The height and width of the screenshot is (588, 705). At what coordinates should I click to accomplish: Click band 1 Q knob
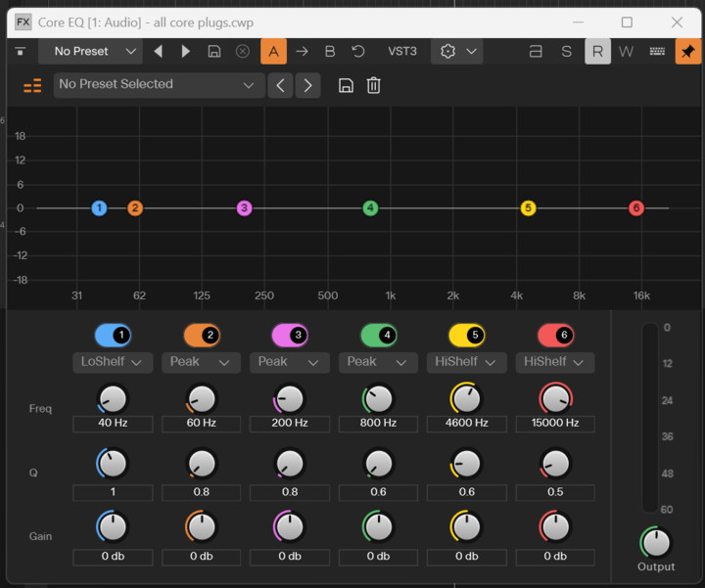tap(113, 463)
